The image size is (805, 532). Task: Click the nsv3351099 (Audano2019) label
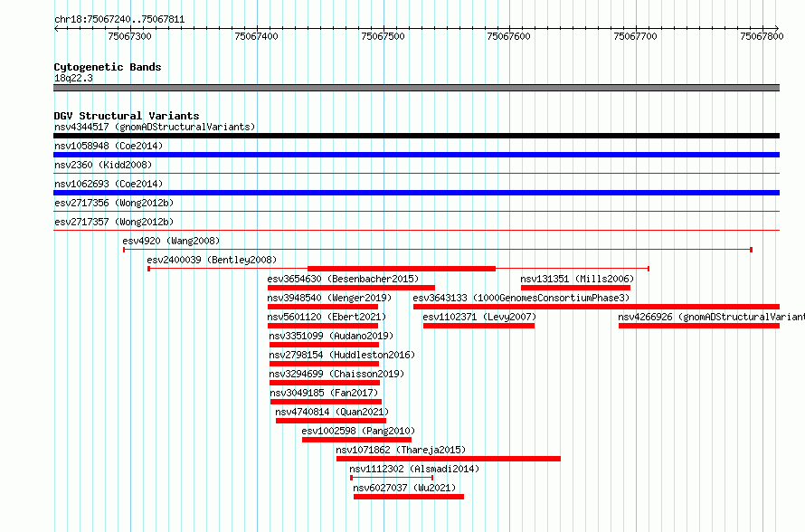tap(331, 336)
